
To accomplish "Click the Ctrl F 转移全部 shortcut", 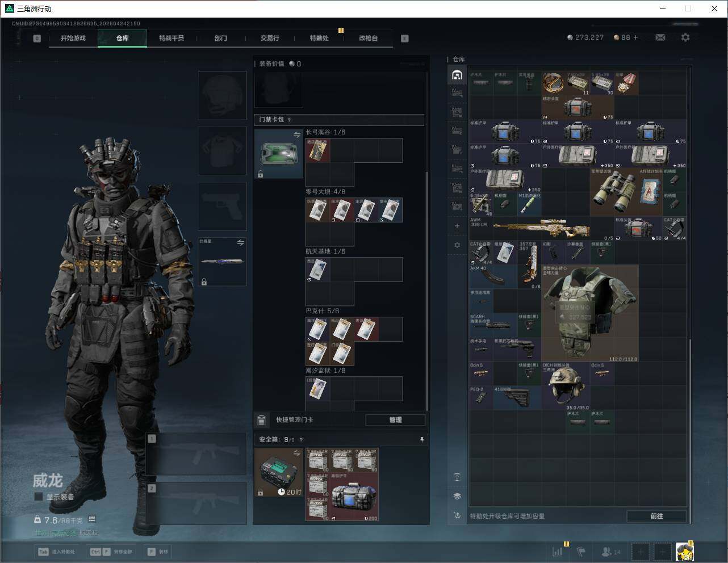I will pos(111,552).
